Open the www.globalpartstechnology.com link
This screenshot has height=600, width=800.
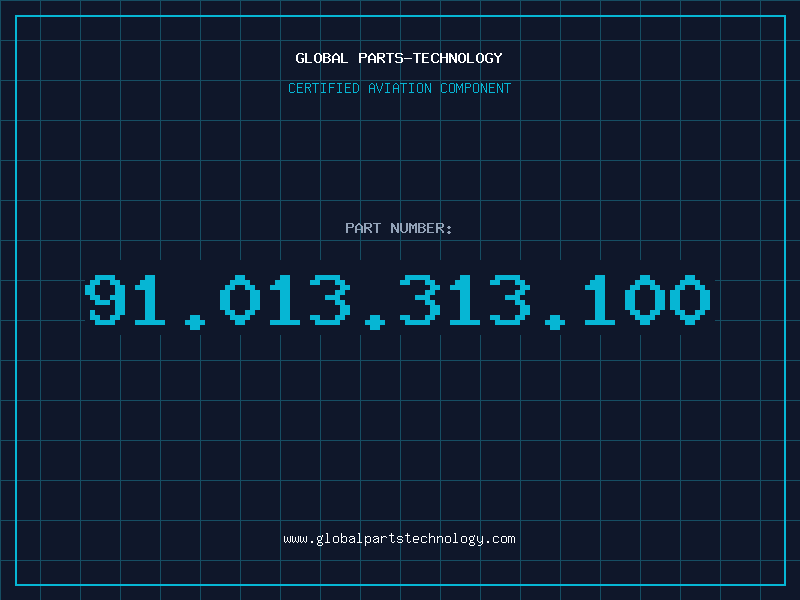(399, 539)
